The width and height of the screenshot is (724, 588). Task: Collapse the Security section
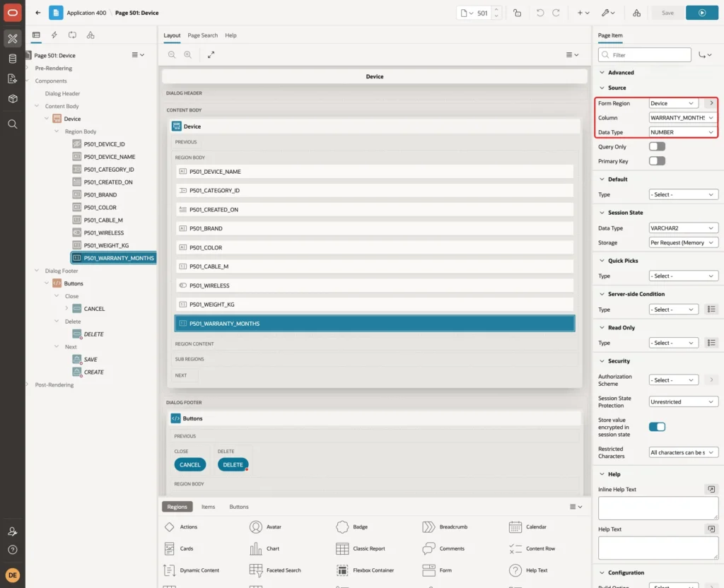click(x=602, y=361)
